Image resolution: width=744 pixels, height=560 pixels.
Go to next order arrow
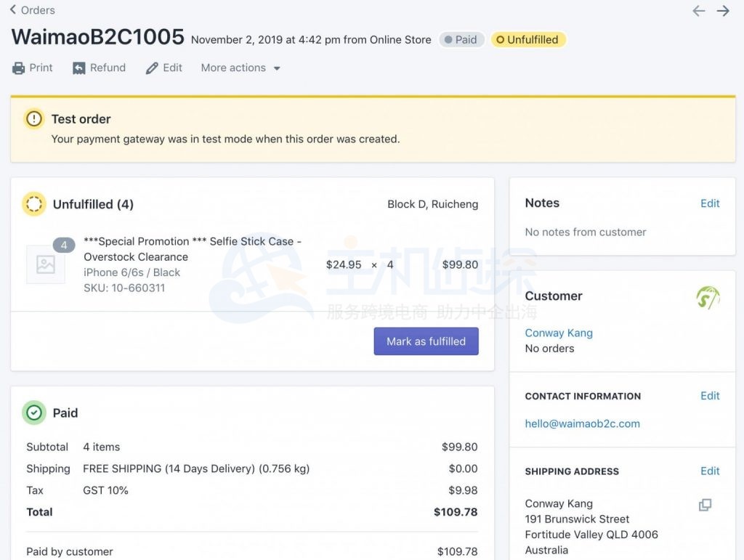click(723, 11)
